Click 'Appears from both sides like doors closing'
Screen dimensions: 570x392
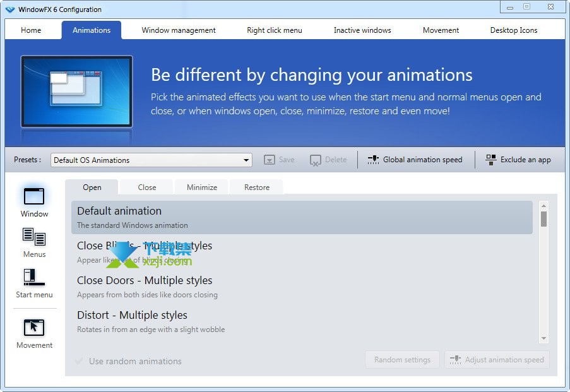147,295
